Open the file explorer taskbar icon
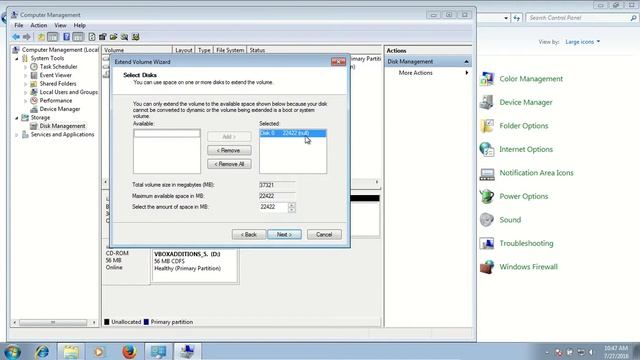The width and height of the screenshot is (640, 360). 71,351
